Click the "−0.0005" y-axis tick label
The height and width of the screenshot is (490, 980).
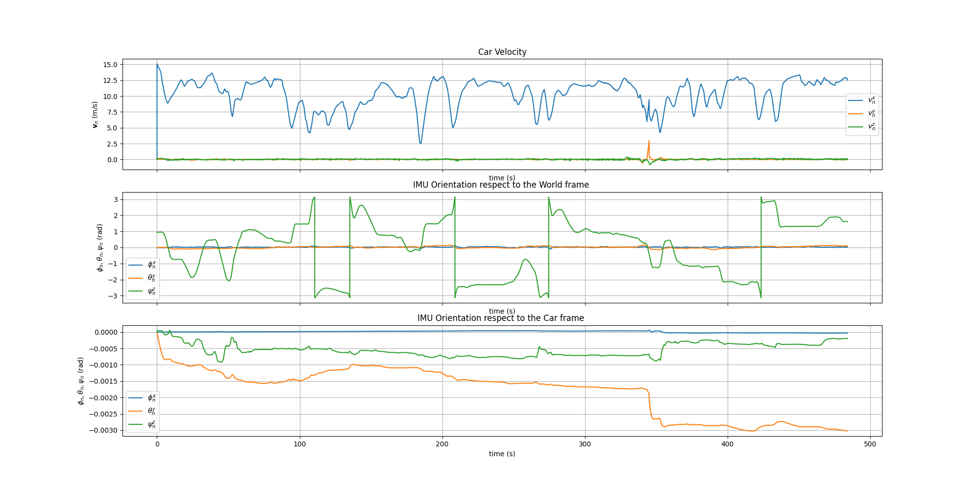pos(103,349)
